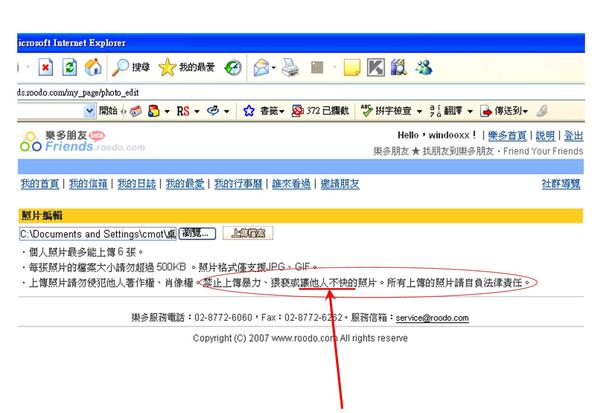Click the Print icon

click(290, 68)
